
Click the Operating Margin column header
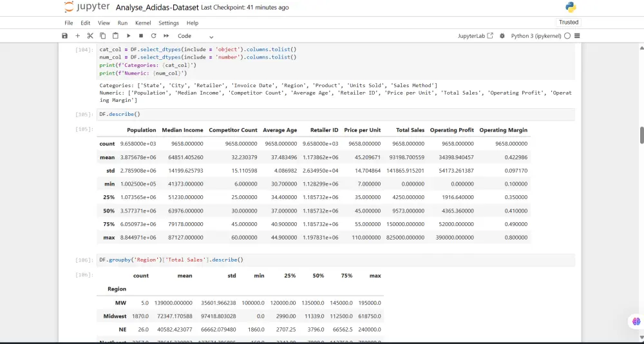(x=503, y=130)
